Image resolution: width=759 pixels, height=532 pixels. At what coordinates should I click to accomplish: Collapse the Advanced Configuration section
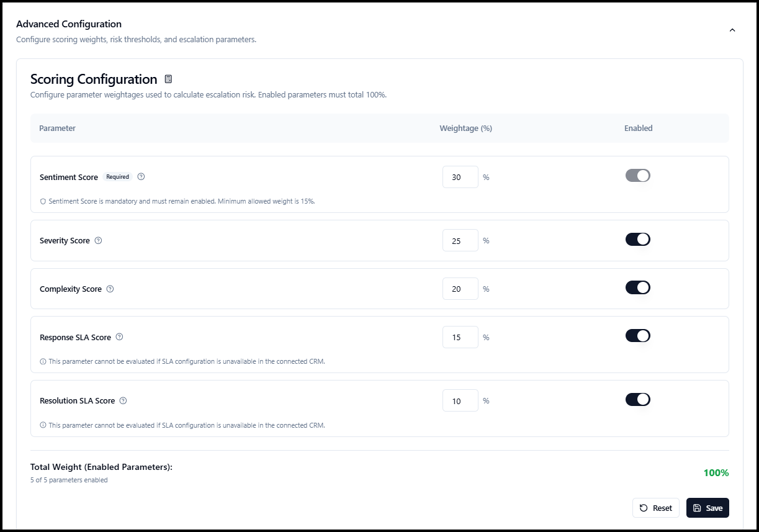click(x=732, y=30)
